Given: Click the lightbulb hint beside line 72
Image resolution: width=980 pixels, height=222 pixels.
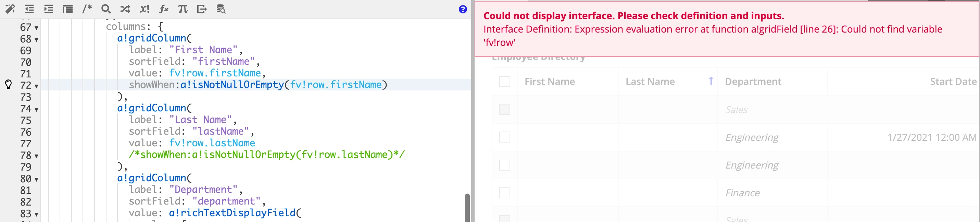Looking at the screenshot, I should click(8, 84).
